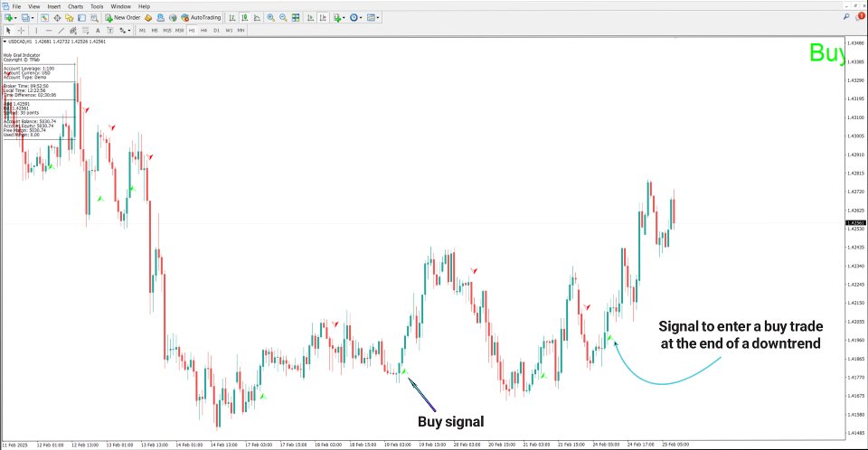Zoom out on the chart
The image size is (868, 450).
283,18
